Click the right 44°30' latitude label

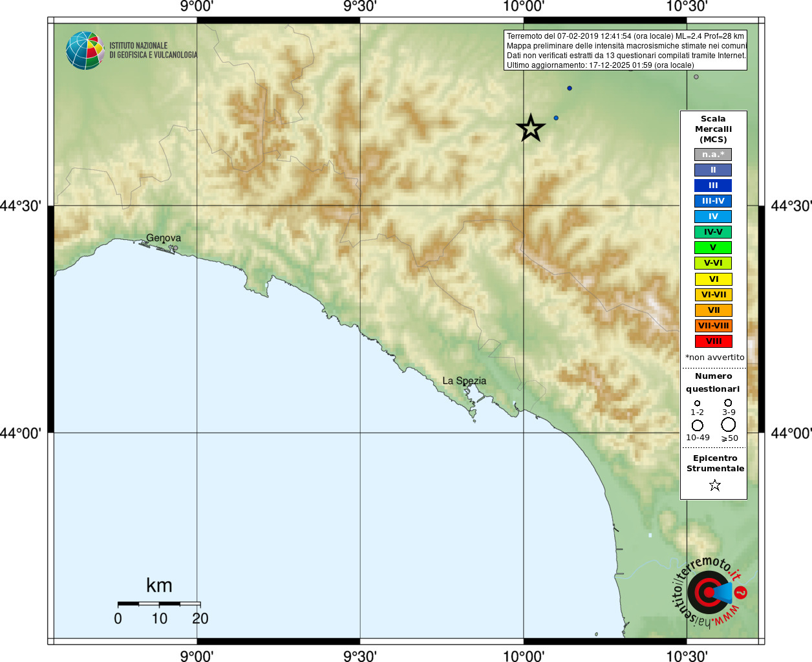tap(791, 206)
